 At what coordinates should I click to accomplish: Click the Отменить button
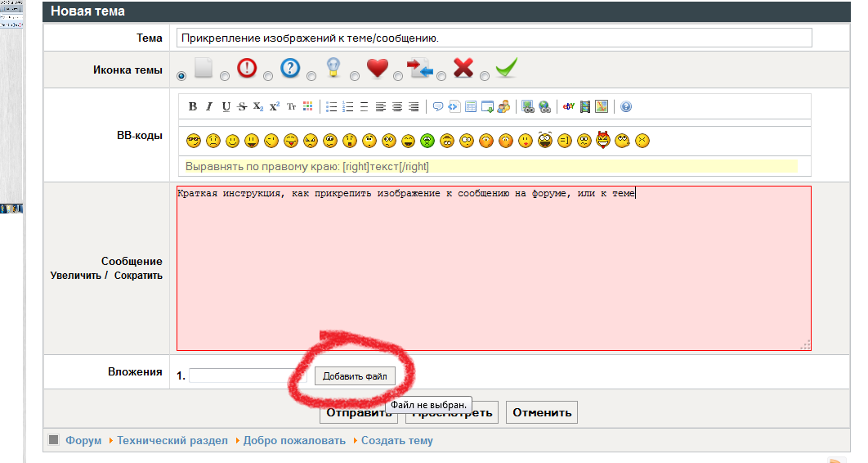coord(542,412)
